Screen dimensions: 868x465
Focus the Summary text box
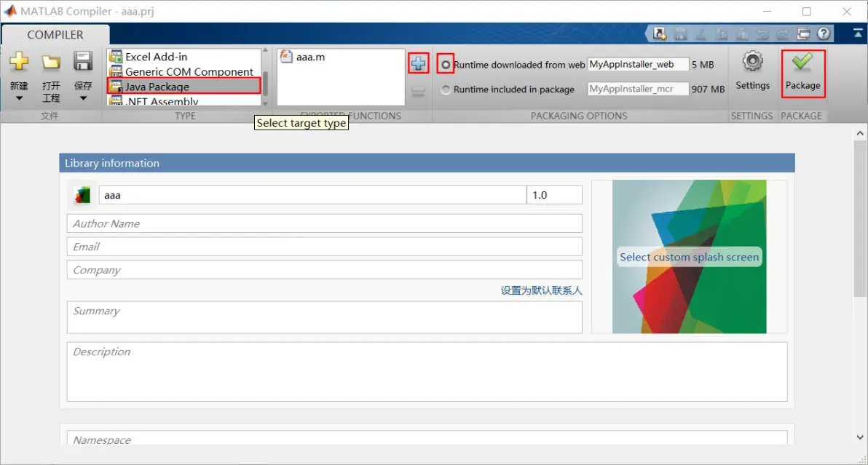coord(324,317)
